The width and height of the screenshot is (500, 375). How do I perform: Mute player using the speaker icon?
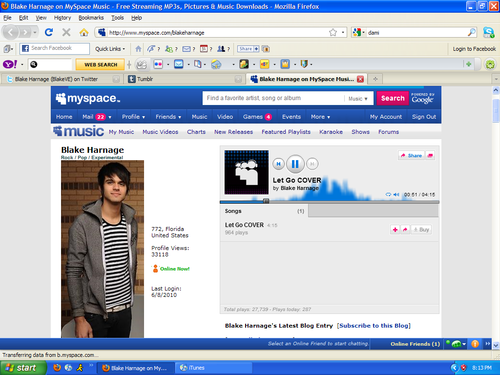pos(396,194)
